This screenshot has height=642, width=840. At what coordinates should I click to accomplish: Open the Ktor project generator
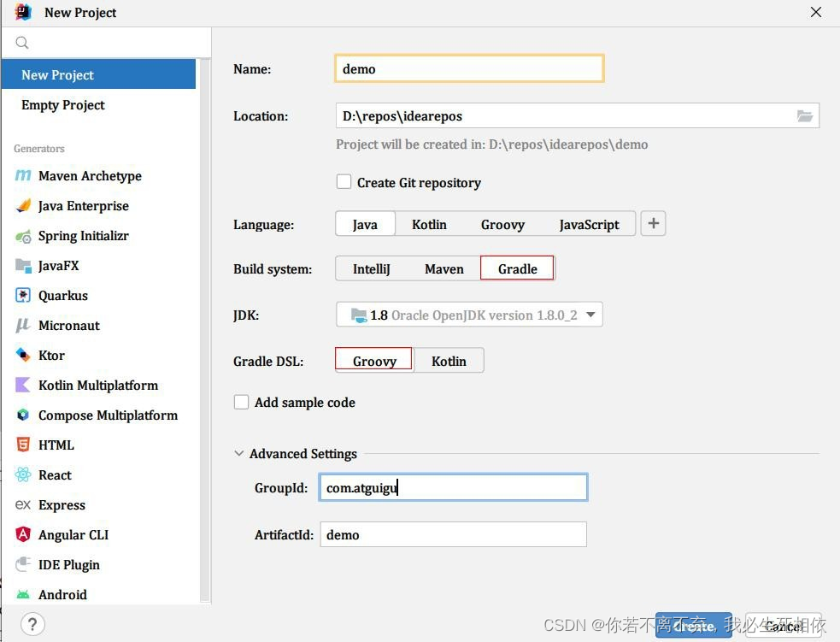(x=50, y=356)
